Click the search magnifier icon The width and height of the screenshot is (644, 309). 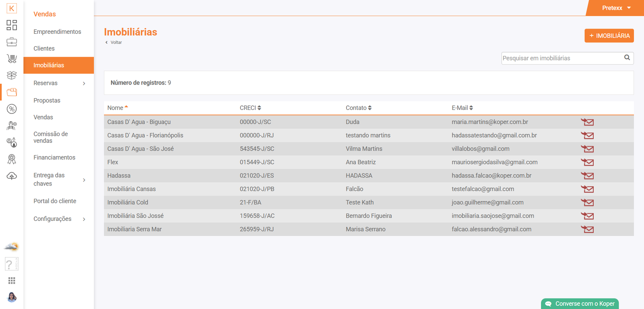coord(627,58)
